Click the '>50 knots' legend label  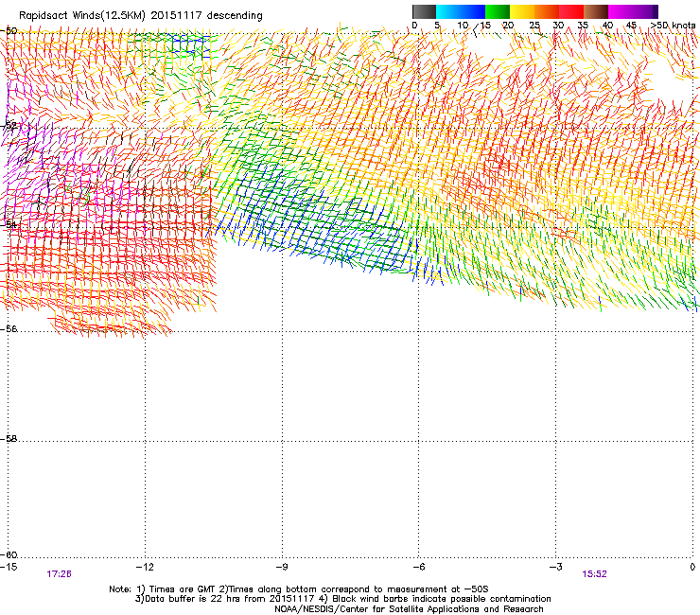[673, 26]
